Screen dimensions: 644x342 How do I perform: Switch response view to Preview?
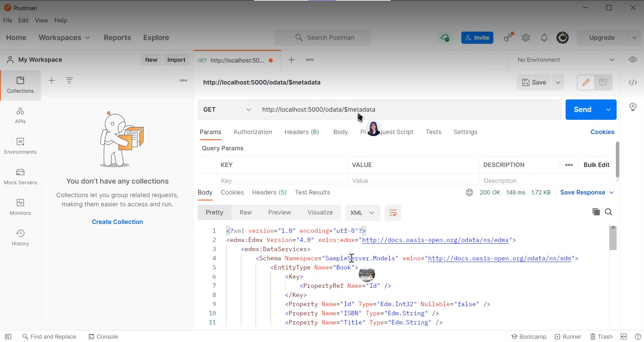279,212
